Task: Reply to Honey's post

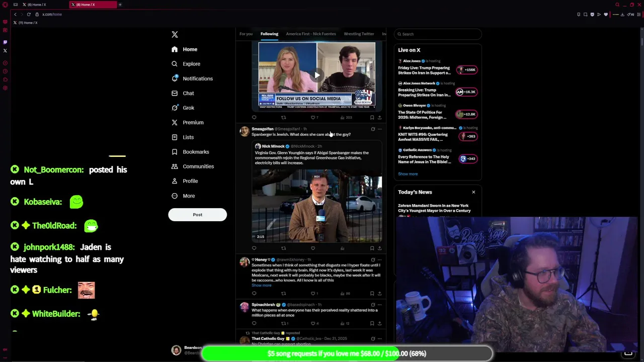Action: pyautogui.click(x=254, y=294)
